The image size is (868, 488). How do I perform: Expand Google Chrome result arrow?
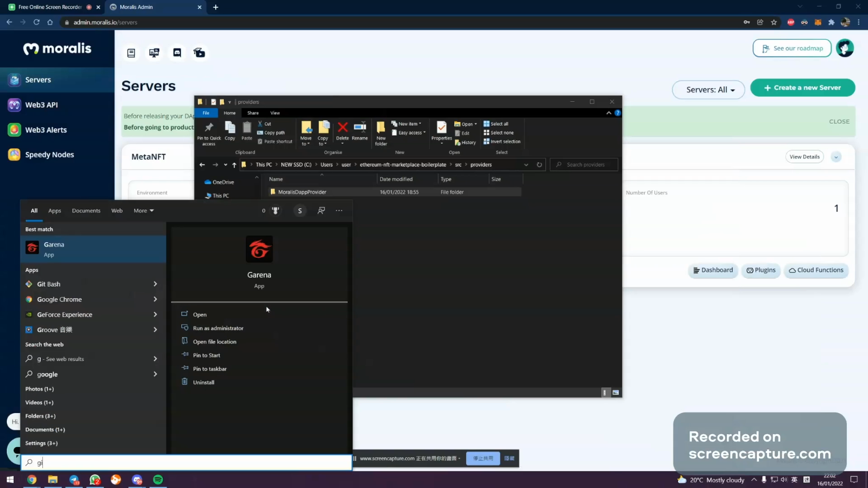(x=155, y=300)
